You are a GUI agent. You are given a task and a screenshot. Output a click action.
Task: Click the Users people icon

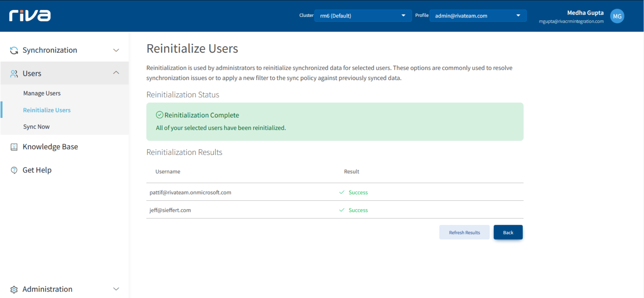14,74
